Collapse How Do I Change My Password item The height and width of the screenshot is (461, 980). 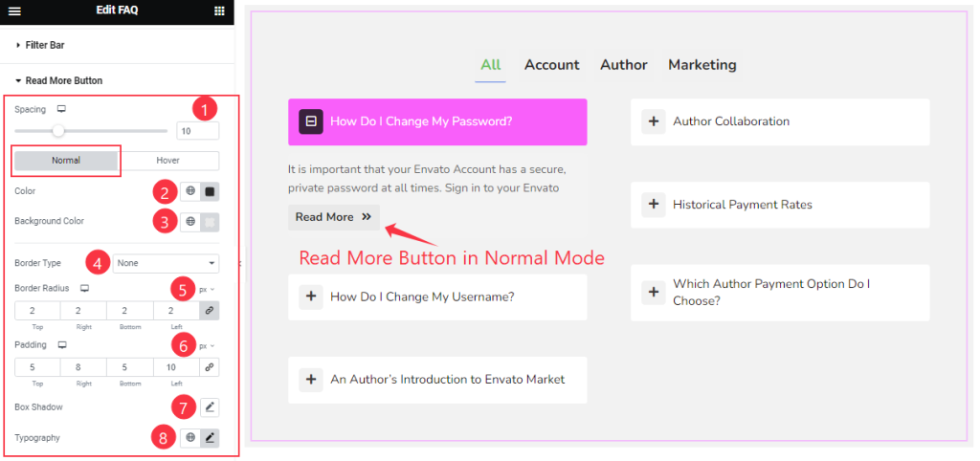(437, 121)
